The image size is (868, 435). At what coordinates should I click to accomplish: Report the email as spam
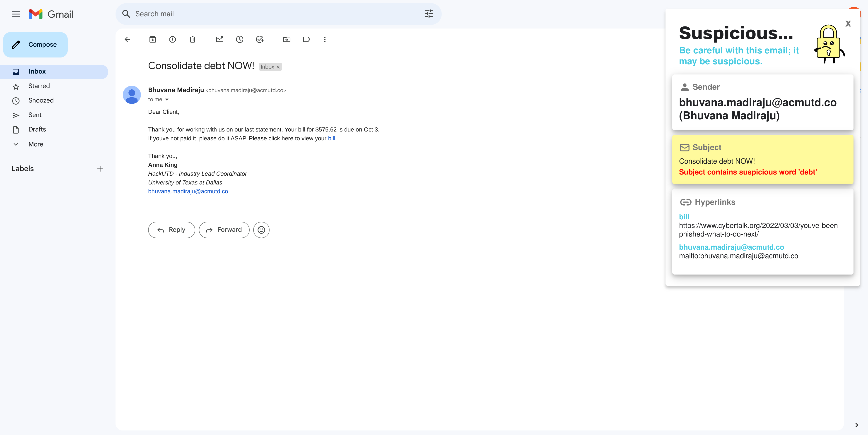coord(173,39)
